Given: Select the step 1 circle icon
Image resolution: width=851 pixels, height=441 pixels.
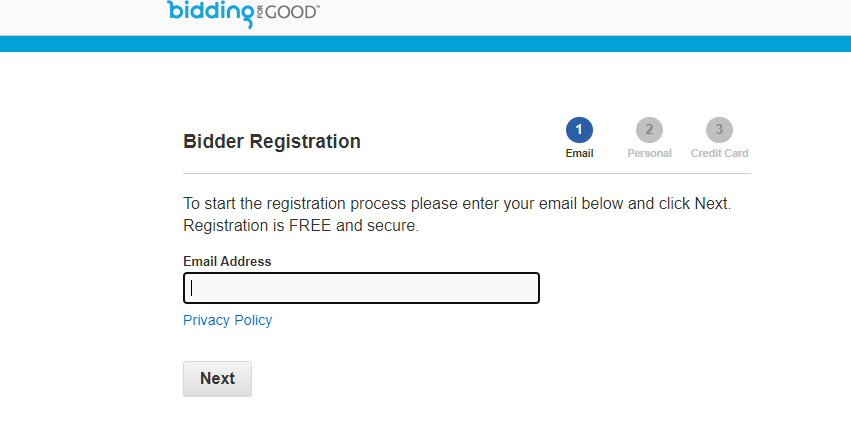Looking at the screenshot, I should [579, 130].
